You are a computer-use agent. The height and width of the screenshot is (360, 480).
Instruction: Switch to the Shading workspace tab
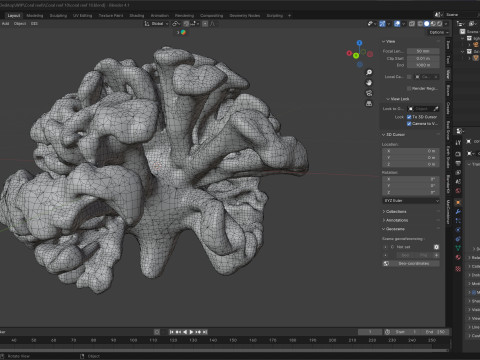[137, 16]
